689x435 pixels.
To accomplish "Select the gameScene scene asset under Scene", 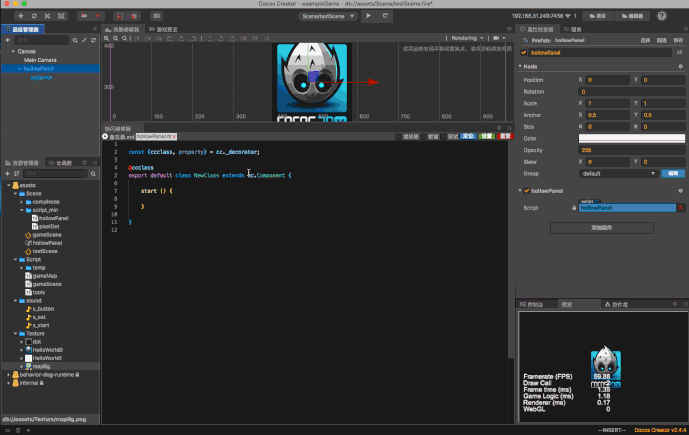I will [44, 235].
